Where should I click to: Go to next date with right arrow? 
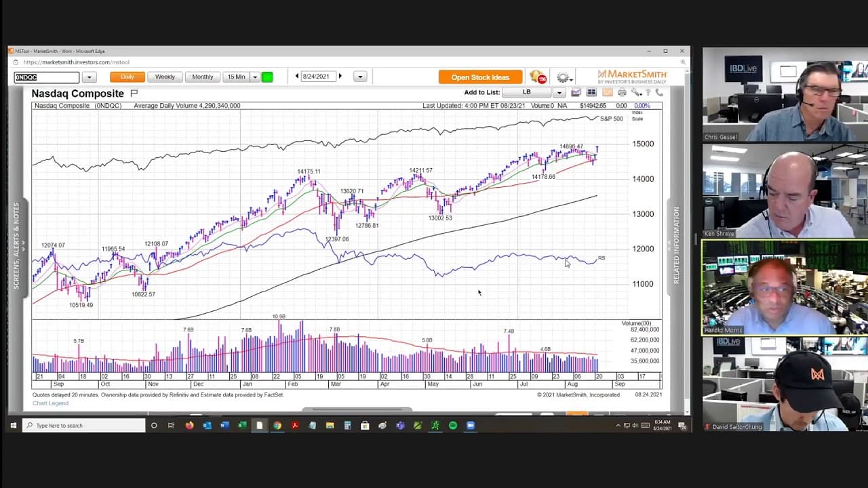tap(340, 77)
